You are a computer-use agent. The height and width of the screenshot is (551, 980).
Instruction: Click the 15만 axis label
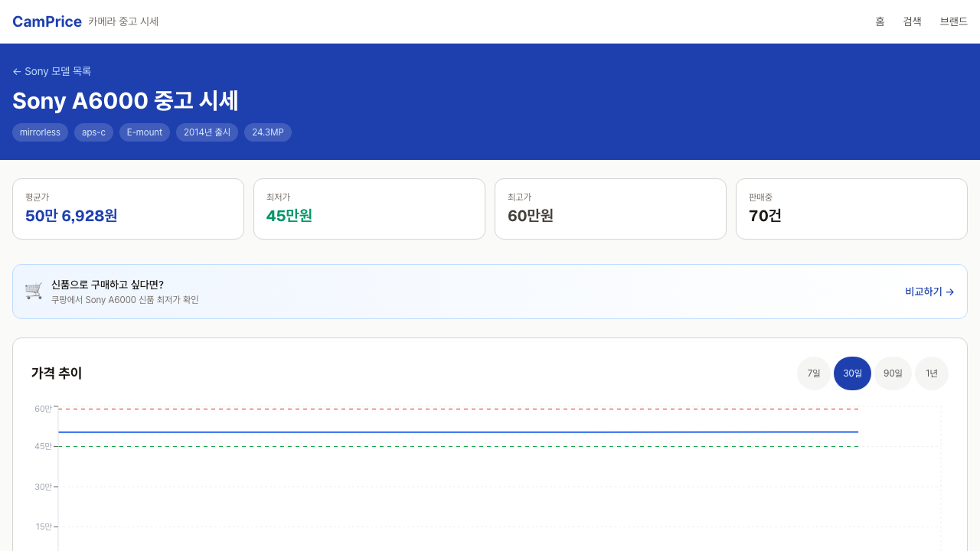43,527
